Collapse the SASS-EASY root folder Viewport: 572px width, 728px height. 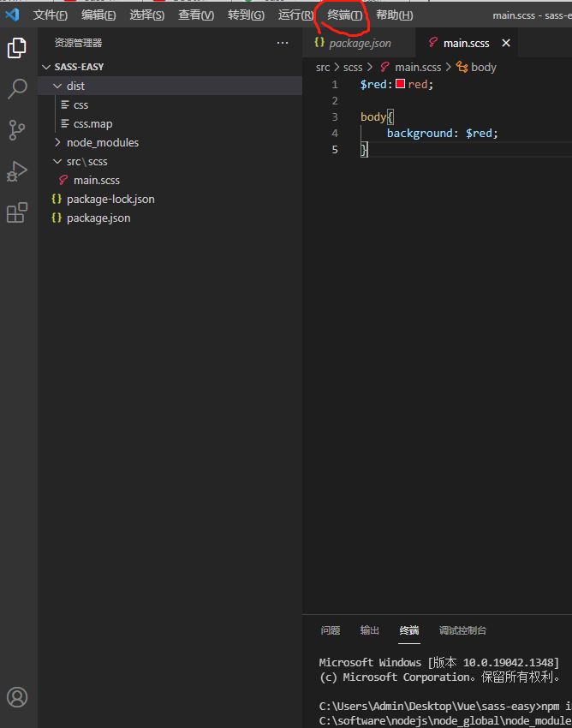[46, 68]
